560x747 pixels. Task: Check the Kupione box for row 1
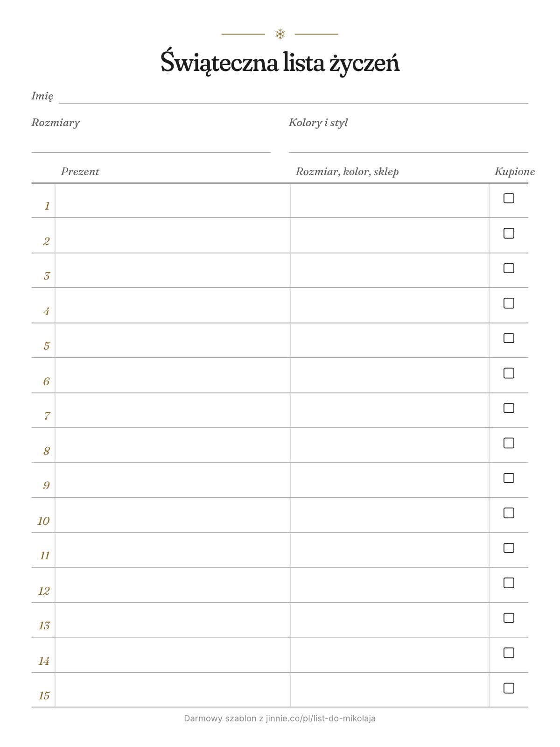point(509,198)
